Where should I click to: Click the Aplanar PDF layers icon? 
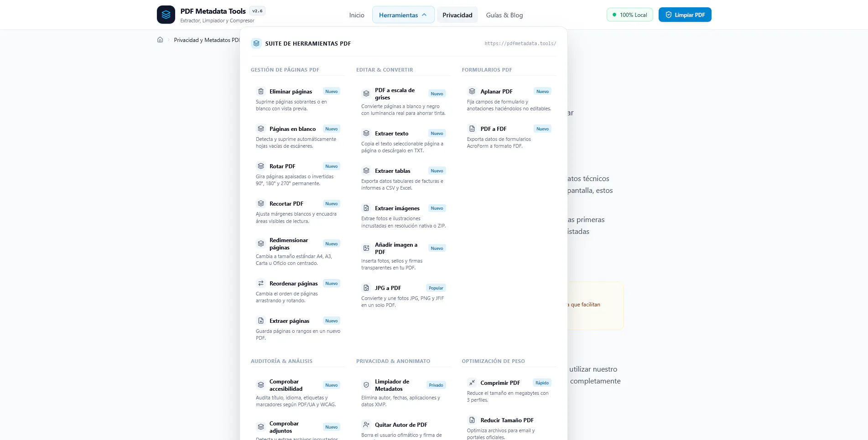pyautogui.click(x=472, y=91)
